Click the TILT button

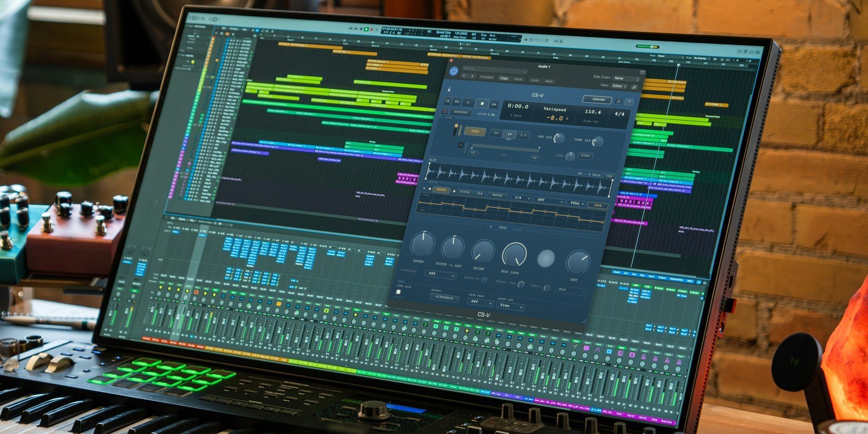click(x=585, y=156)
